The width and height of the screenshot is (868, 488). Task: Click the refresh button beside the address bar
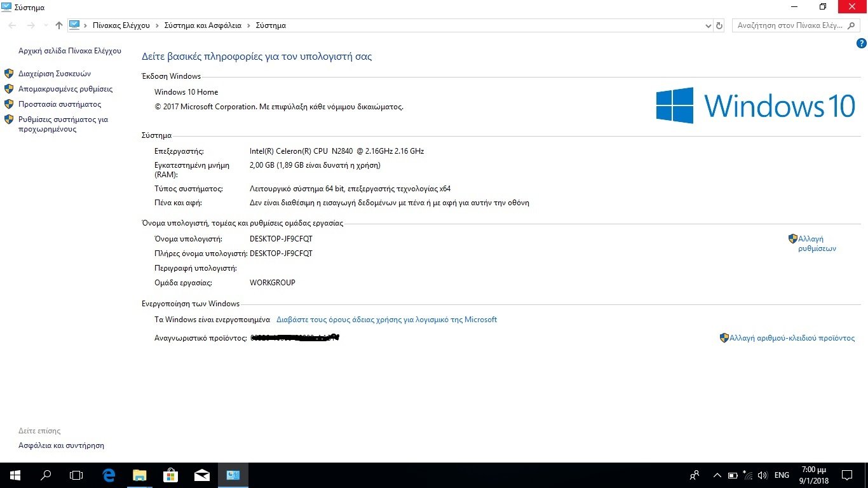click(x=719, y=25)
